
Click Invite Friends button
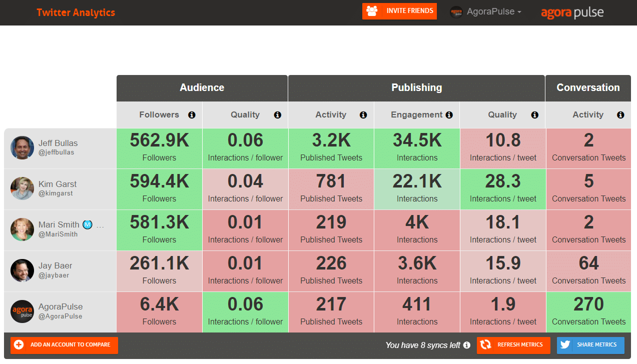tap(399, 11)
